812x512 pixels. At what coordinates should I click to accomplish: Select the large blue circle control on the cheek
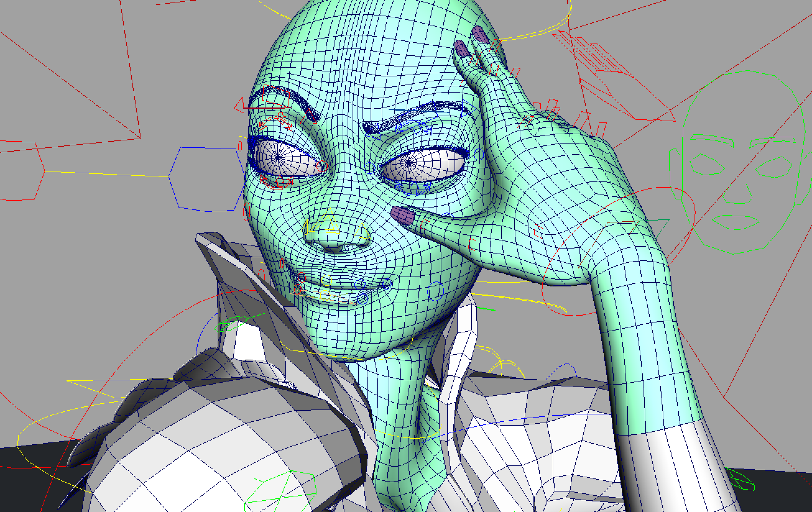(435, 290)
